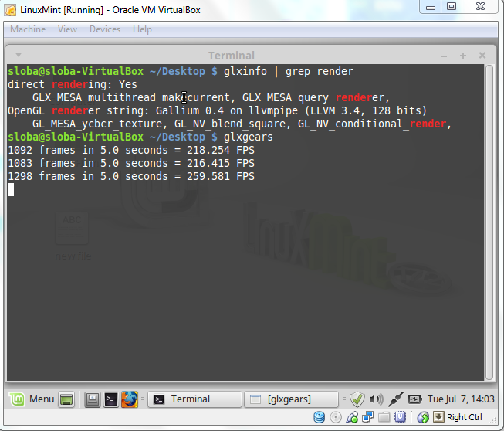
Task: Click the keyboard capture arrow icon
Action: click(x=438, y=417)
